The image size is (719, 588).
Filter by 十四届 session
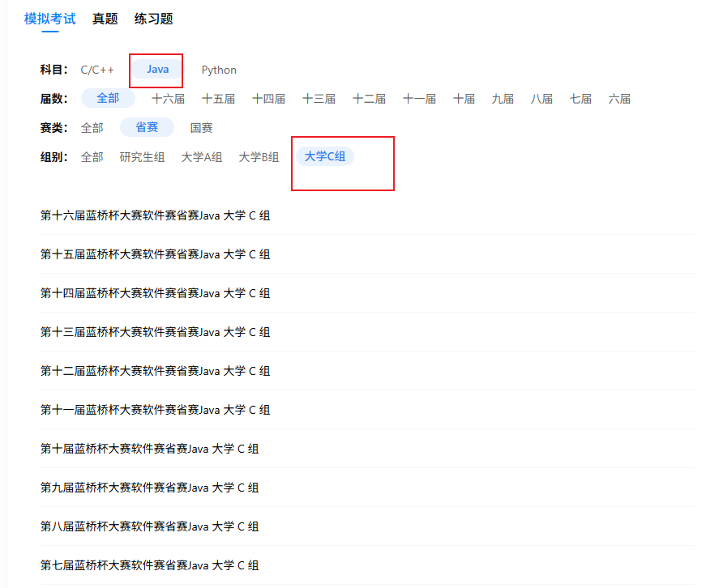[x=268, y=99]
